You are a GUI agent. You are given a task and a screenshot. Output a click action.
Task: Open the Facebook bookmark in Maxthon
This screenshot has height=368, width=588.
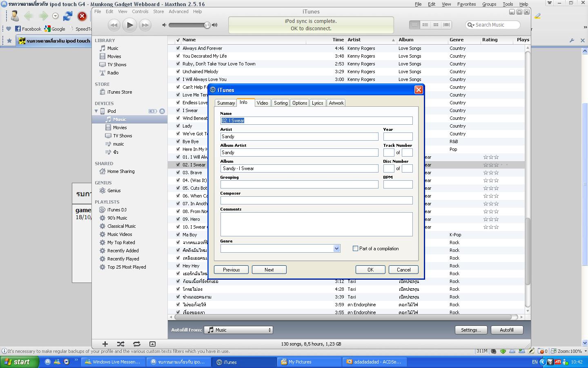(28, 29)
